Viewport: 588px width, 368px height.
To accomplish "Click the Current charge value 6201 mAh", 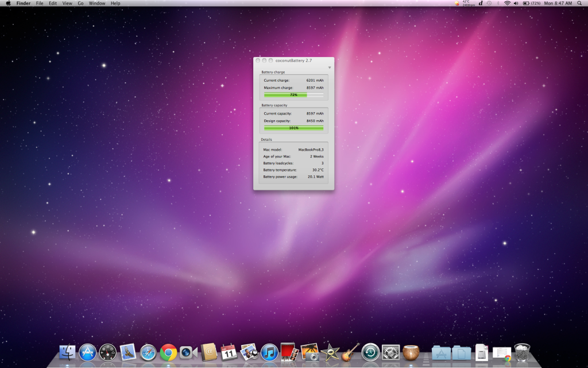I will point(315,80).
